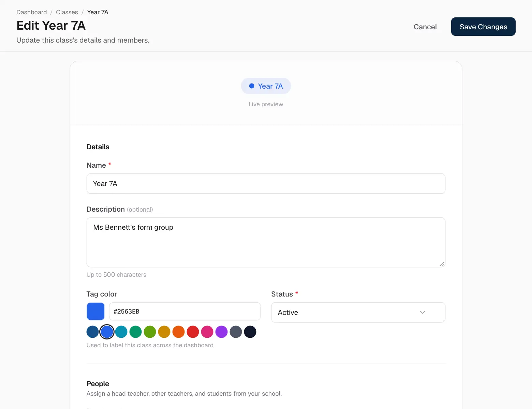The image size is (532, 409).
Task: Open the large blue tag color picker square
Action: point(95,311)
